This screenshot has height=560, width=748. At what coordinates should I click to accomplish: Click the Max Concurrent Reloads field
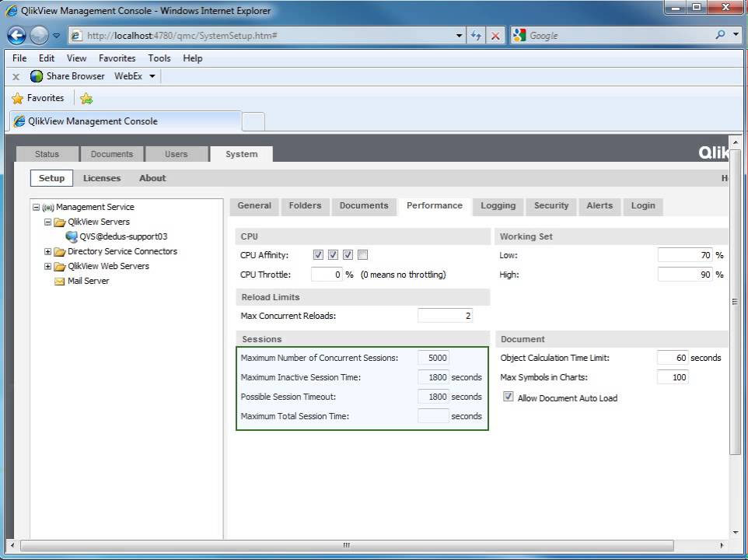(445, 315)
